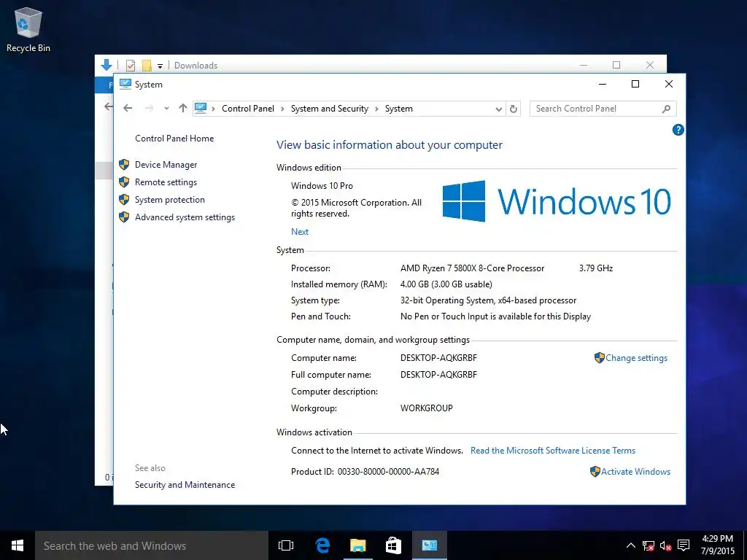Click Change settings link
The height and width of the screenshot is (560, 747).
tap(636, 358)
